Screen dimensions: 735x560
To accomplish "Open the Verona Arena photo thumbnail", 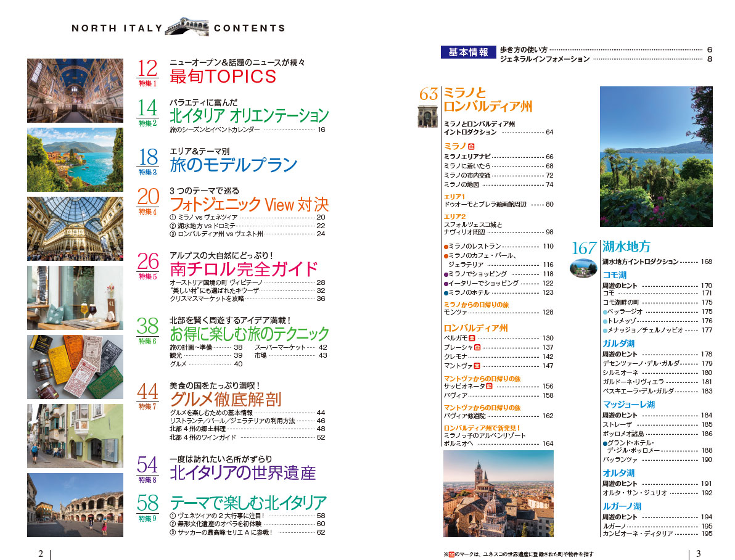I will pyautogui.click(x=75, y=505).
